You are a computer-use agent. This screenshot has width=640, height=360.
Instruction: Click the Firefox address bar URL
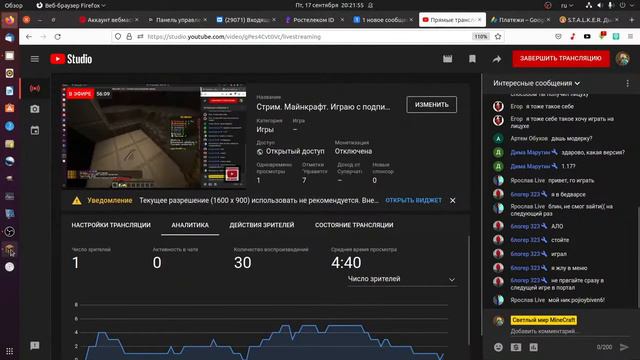pos(234,37)
